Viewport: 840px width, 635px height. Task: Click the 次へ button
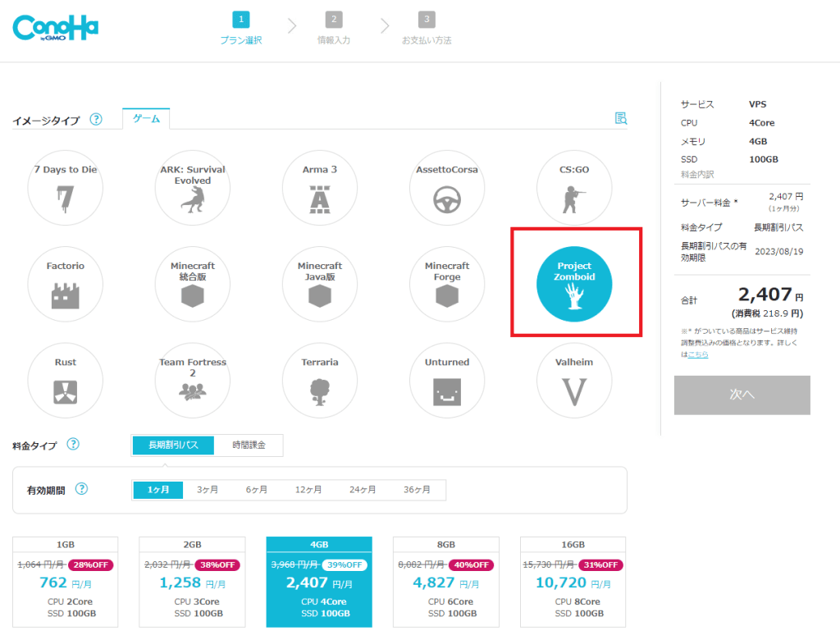point(742,395)
